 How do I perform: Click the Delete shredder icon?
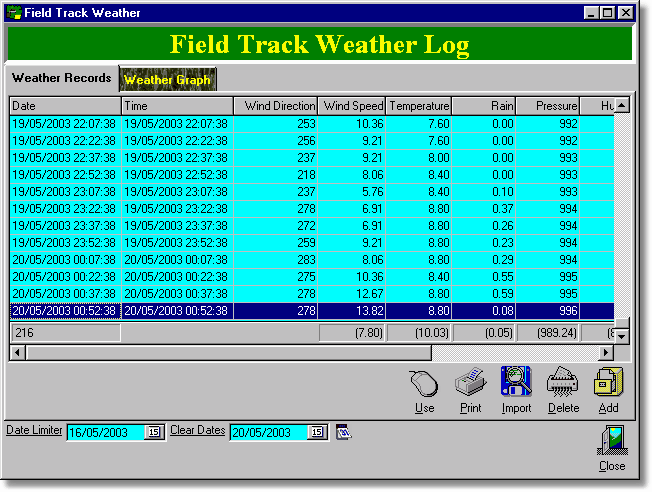(x=563, y=382)
